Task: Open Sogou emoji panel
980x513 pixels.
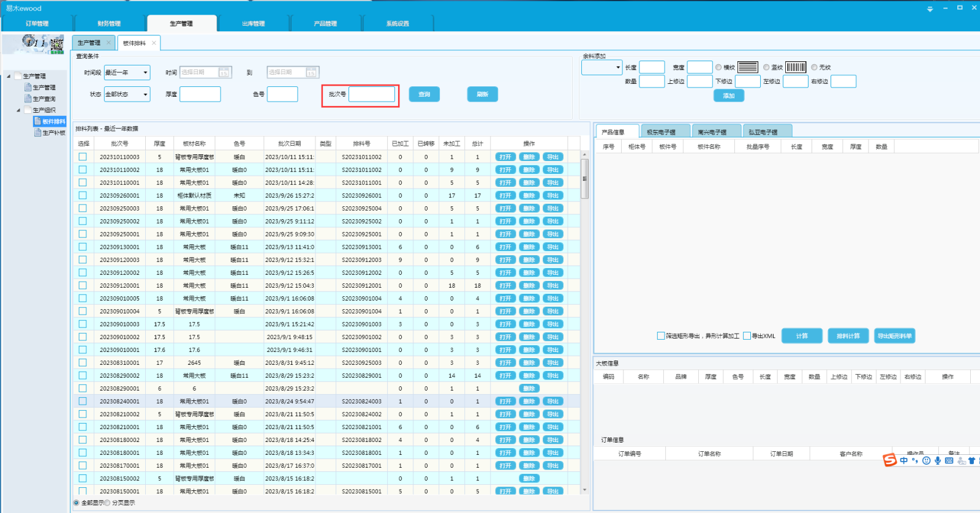Action: point(926,460)
